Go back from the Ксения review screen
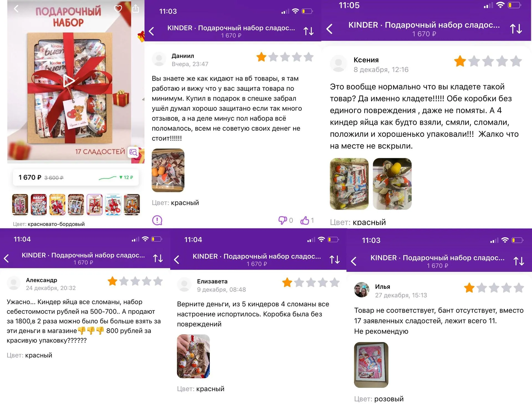The width and height of the screenshot is (532, 408). pos(329,29)
